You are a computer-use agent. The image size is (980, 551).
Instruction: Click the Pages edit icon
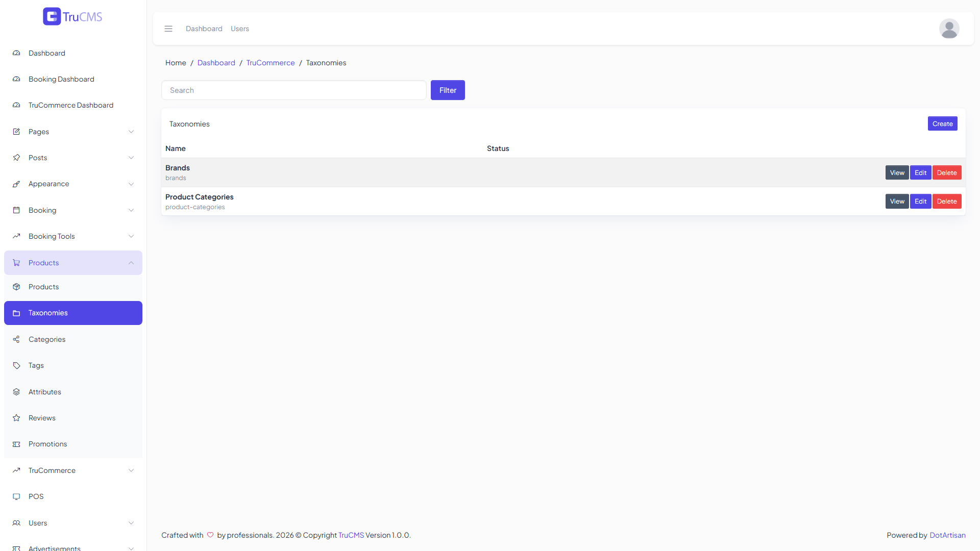coord(16,132)
